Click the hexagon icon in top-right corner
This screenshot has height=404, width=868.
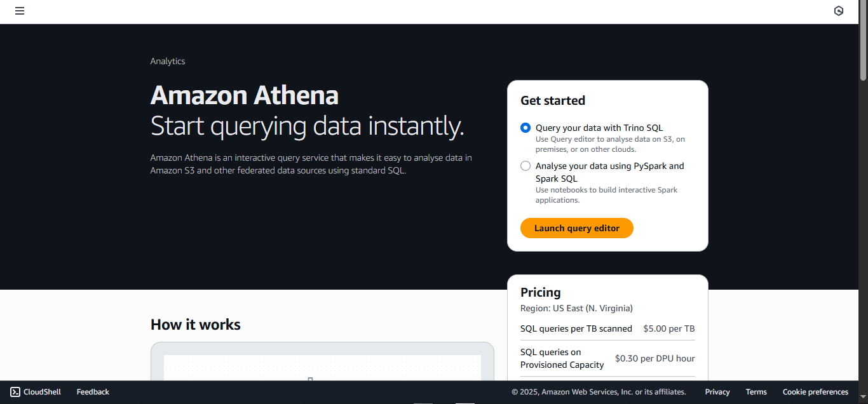pyautogui.click(x=839, y=11)
